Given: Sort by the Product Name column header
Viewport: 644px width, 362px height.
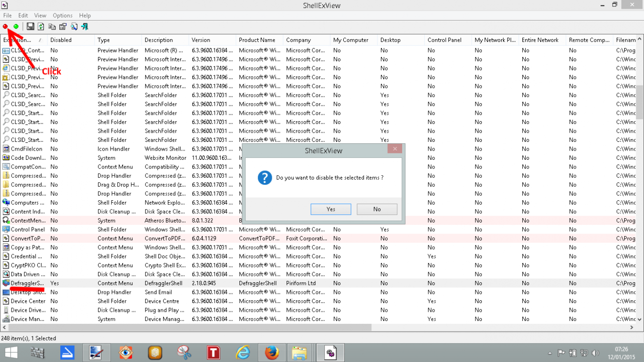Looking at the screenshot, I should [259, 40].
